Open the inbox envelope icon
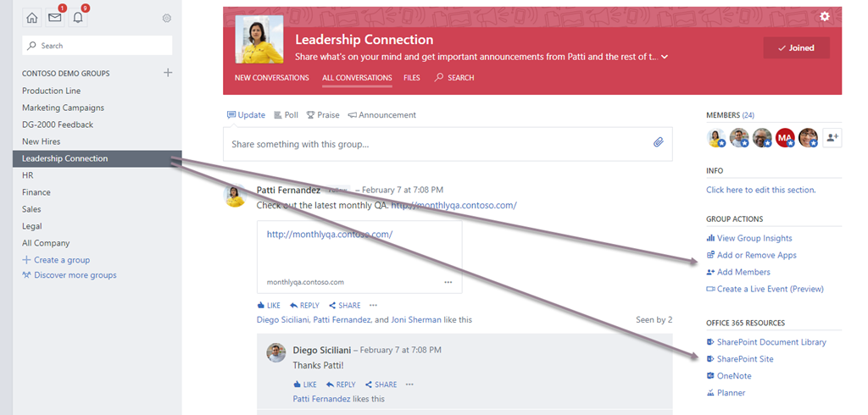The width and height of the screenshot is (868, 415). (x=55, y=18)
